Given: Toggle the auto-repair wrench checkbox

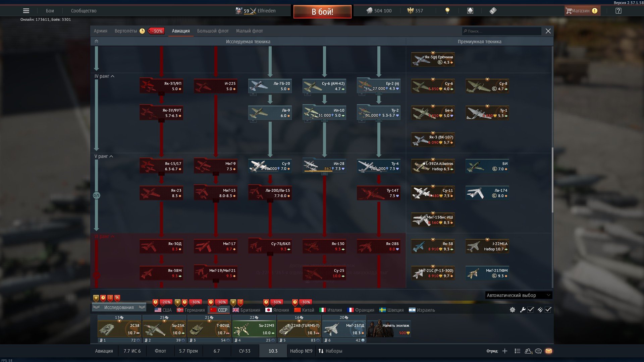Looking at the screenshot, I should [x=531, y=310].
